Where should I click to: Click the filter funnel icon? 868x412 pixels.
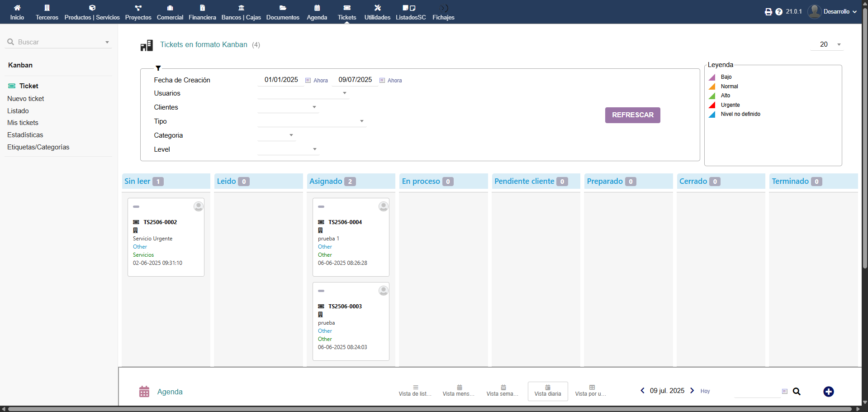click(158, 68)
